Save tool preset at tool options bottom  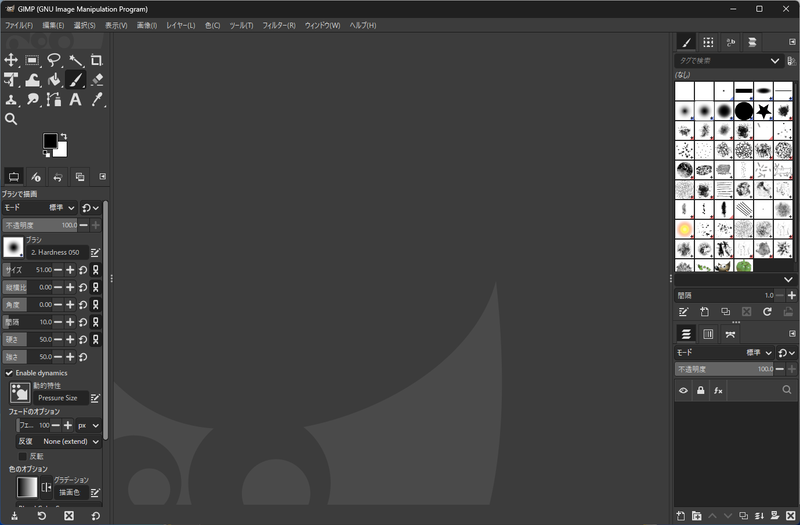[x=14, y=516]
